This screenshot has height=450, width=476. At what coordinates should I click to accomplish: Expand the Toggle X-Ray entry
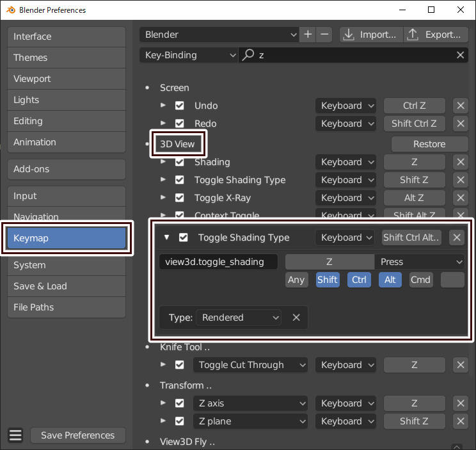163,197
